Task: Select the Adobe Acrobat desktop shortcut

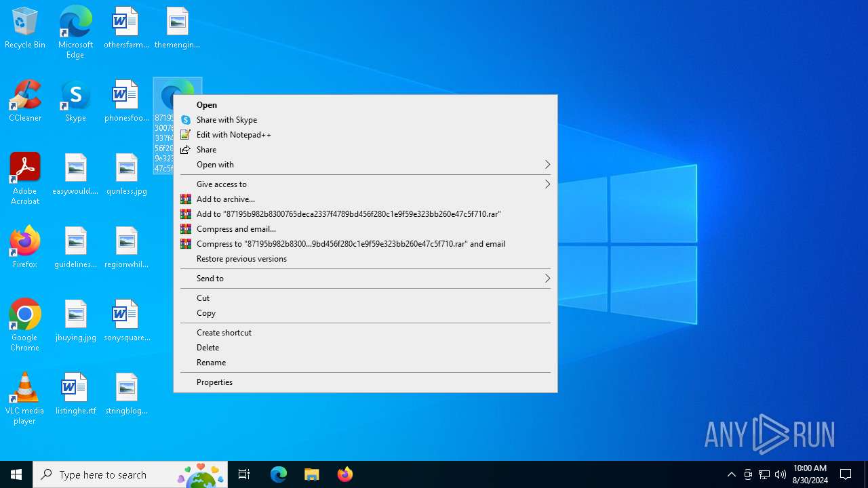Action: pos(25,179)
